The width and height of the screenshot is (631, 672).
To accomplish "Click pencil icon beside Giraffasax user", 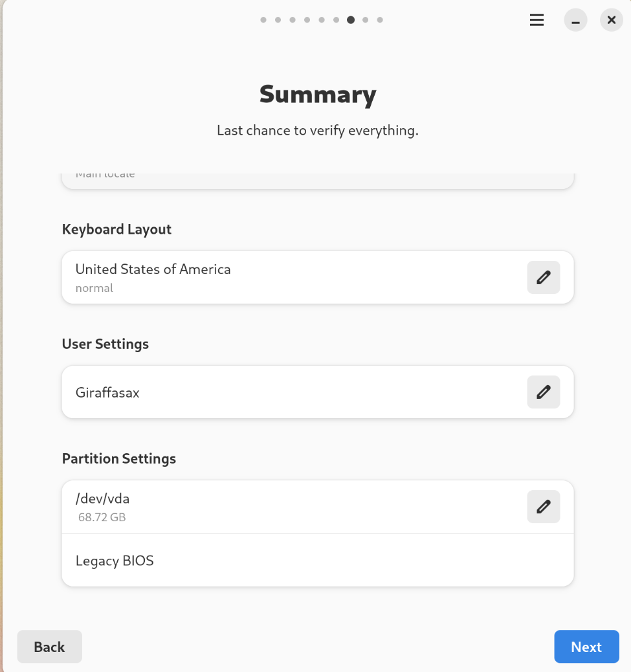I will click(543, 392).
